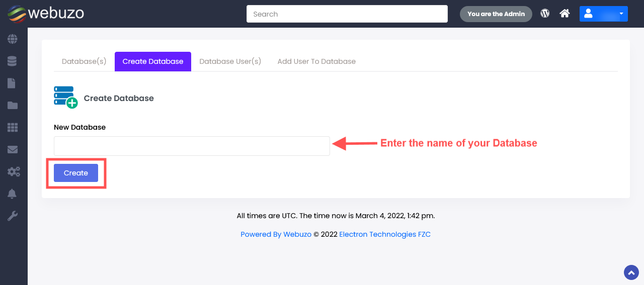Open the gears settings sidebar icon
This screenshot has height=285, width=644.
(x=14, y=172)
